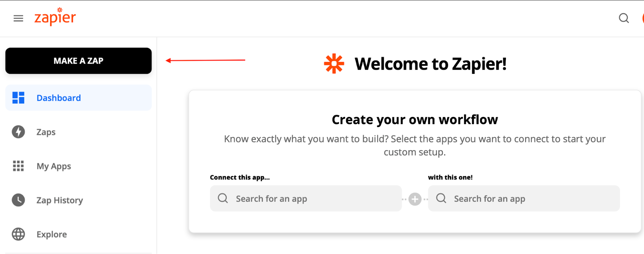Click the magnifier inside 'Connect this app...' field

(x=223, y=198)
